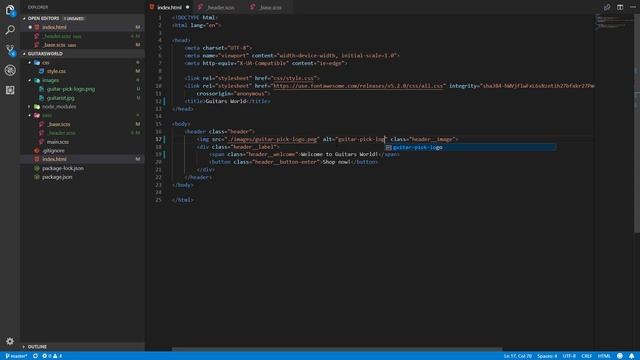
Task: Place cursor in title text Guitars World
Action: pos(226,101)
